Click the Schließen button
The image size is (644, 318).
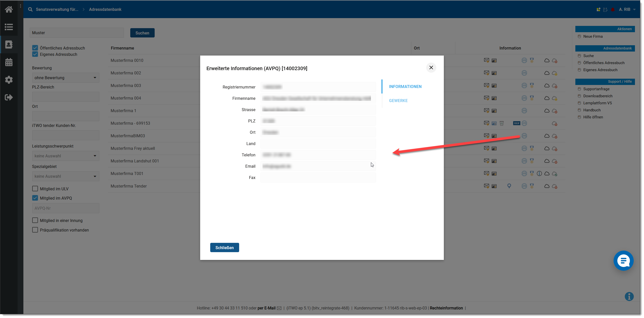click(x=224, y=248)
